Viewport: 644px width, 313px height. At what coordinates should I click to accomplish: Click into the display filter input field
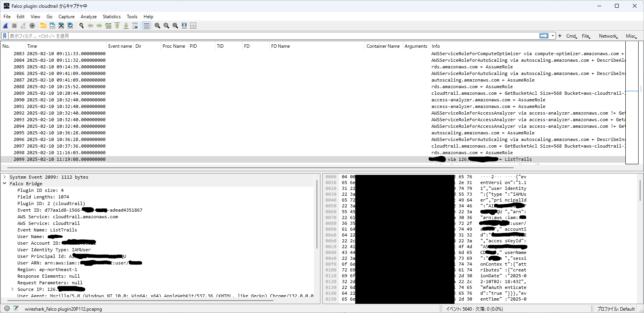pyautogui.click(x=272, y=36)
